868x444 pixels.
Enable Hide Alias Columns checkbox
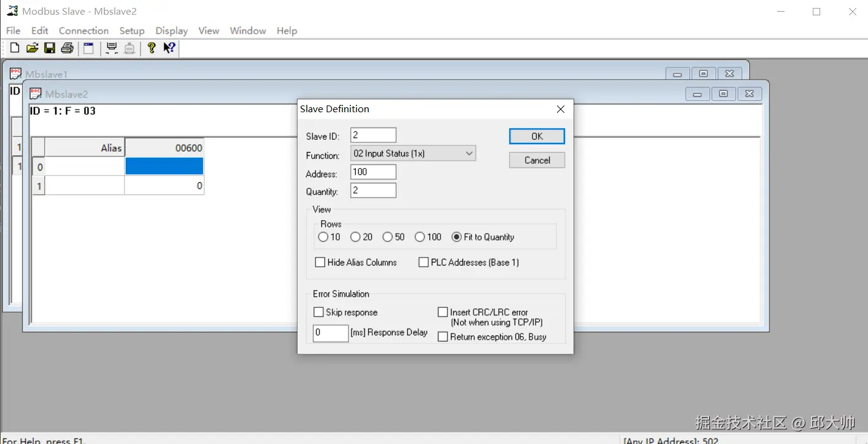click(x=320, y=262)
